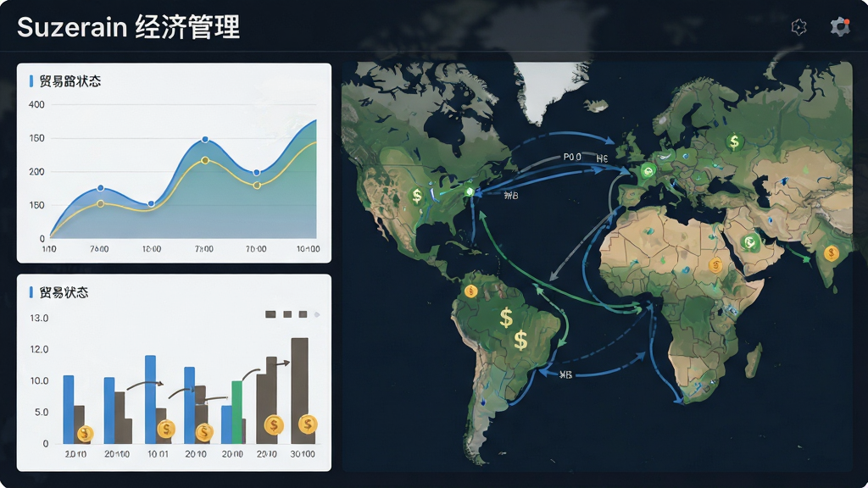868x488 pixels.
Task: Select green dollar marker in western United States
Action: (417, 196)
